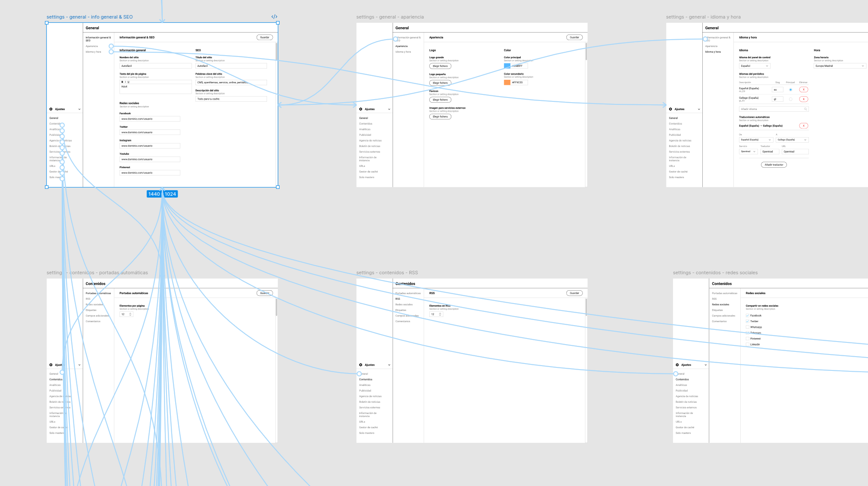The image size is (868, 486).
Task: Select Comentarios in portadas automáticas frame submenu
Action: tap(93, 321)
